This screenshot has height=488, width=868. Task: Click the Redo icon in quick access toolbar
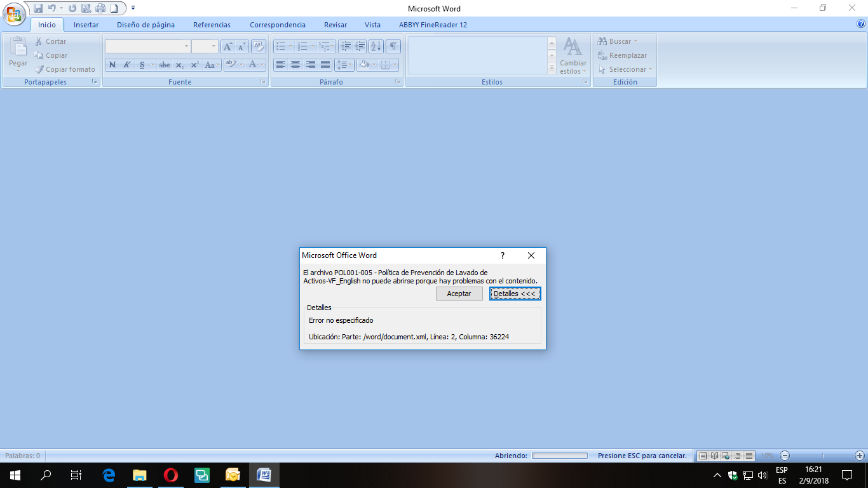(x=72, y=8)
